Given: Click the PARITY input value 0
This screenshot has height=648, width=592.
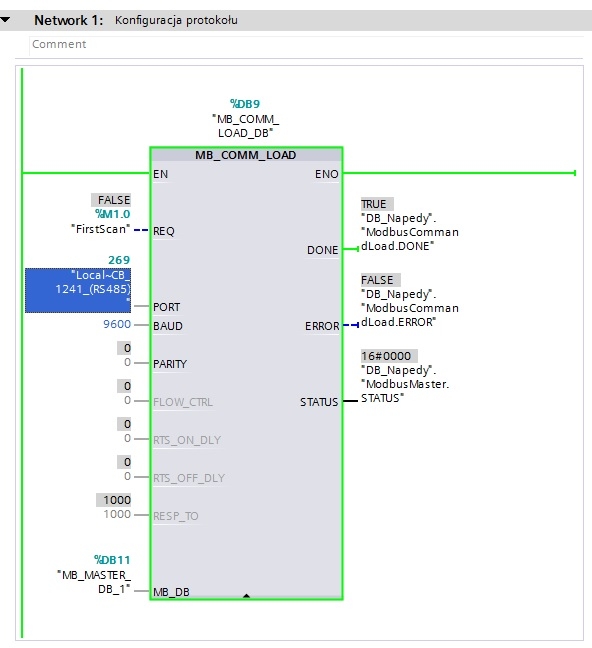Looking at the screenshot, I should click(127, 362).
